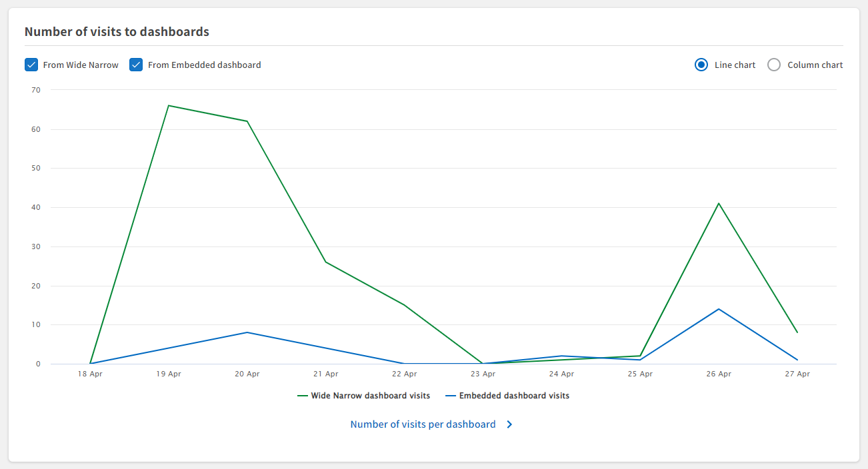This screenshot has width=868, height=469.
Task: Click the blue line peak on 26 Apr
Action: (719, 309)
